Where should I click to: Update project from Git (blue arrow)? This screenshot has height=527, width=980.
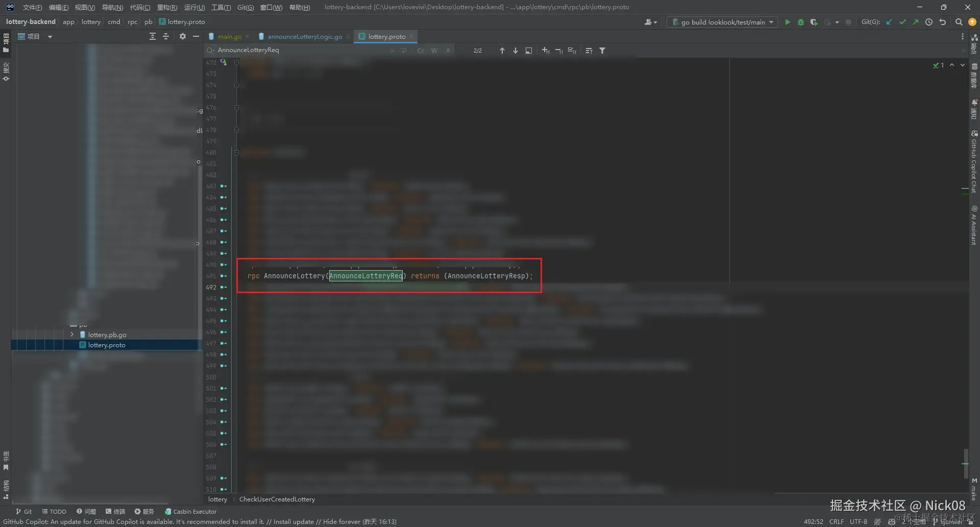tap(889, 22)
